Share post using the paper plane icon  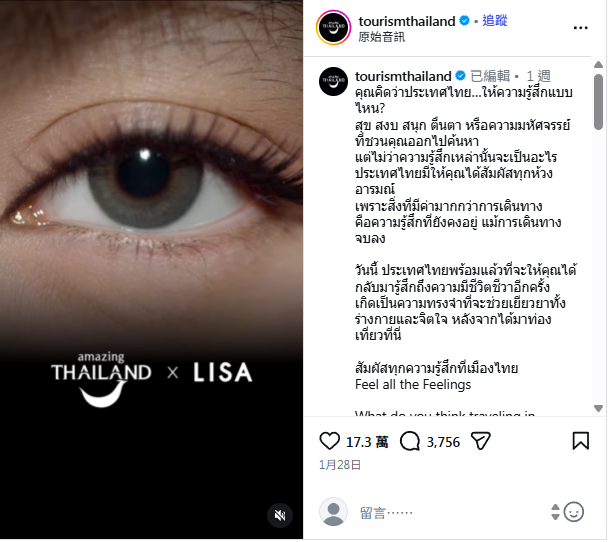click(x=482, y=443)
